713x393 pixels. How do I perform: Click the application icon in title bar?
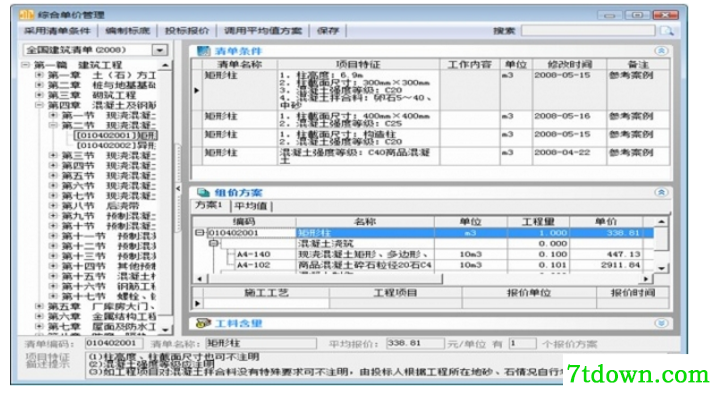[x=26, y=15]
